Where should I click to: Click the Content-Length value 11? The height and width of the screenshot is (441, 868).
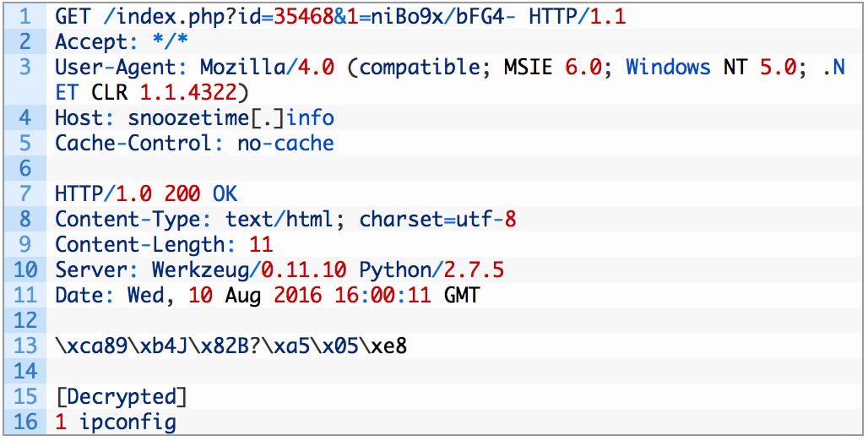(x=262, y=245)
